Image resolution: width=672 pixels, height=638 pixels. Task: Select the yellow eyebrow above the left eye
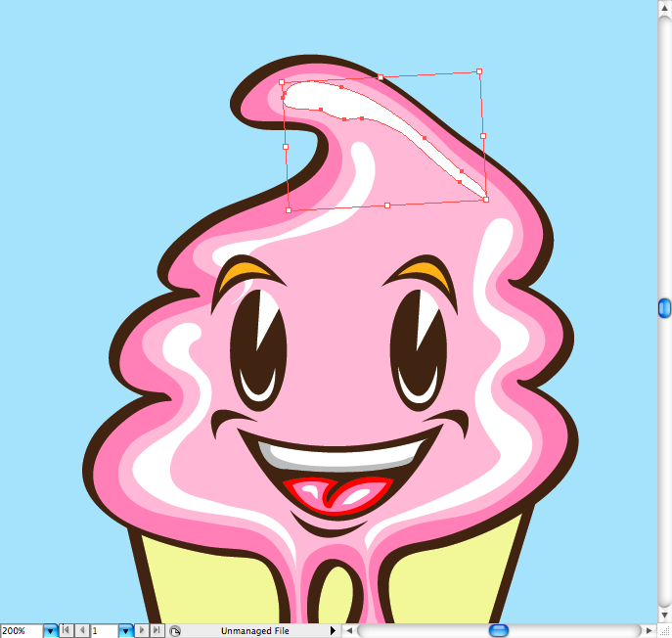tap(242, 273)
